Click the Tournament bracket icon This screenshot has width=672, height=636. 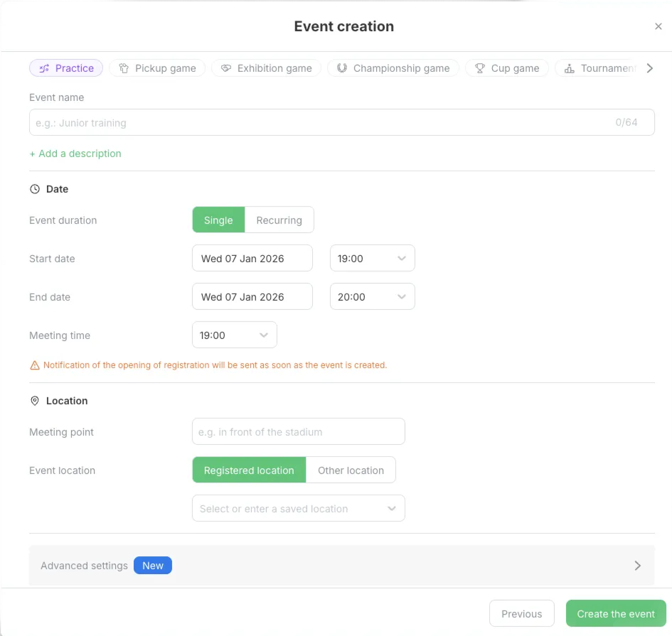(570, 68)
